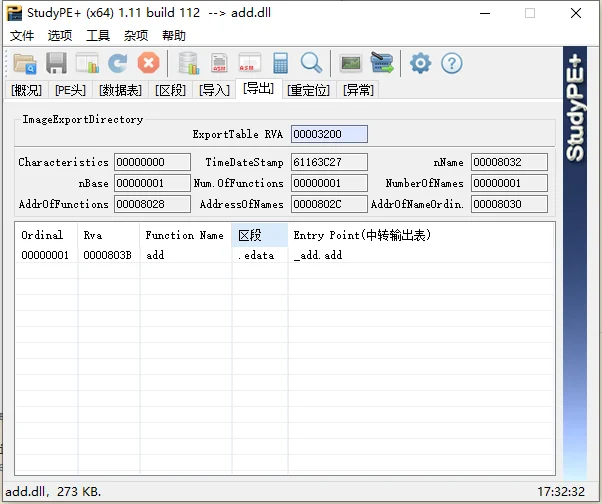The image size is (602, 504).
Task: Open settings via the gear icon
Action: click(420, 63)
